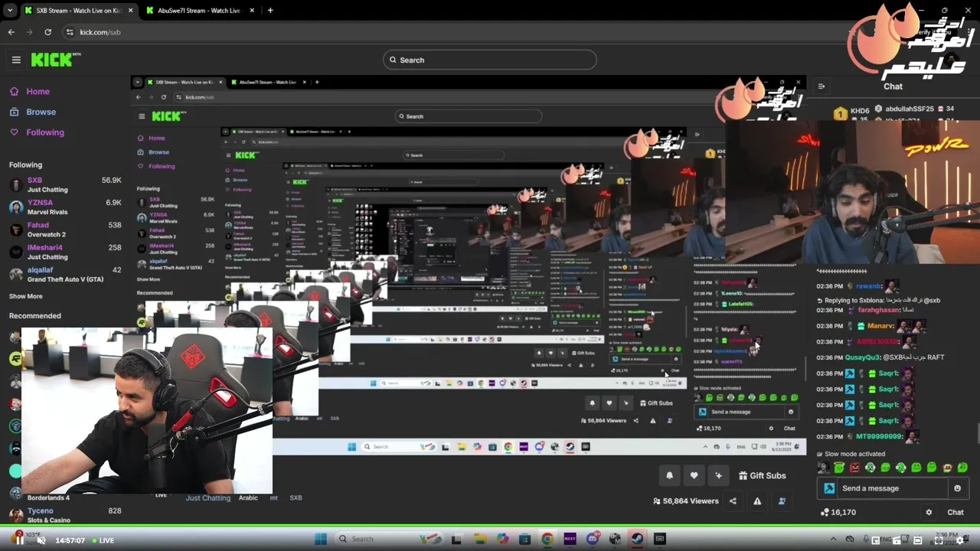980x551 pixels.
Task: Click the Arabic language tag below video
Action: (x=248, y=497)
